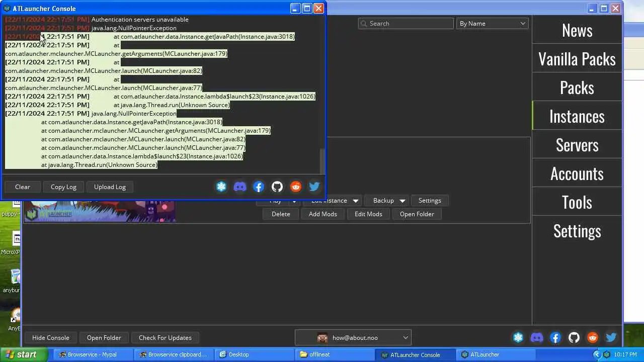Switch to Vanilla Packs tab
Screen dimensions: 644x362
coord(577,59)
